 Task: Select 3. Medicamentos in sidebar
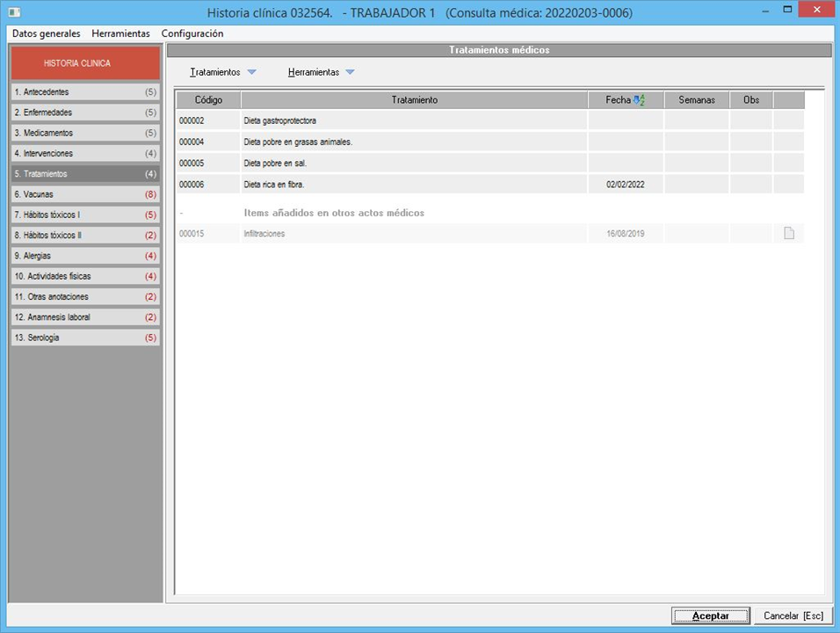tap(85, 133)
